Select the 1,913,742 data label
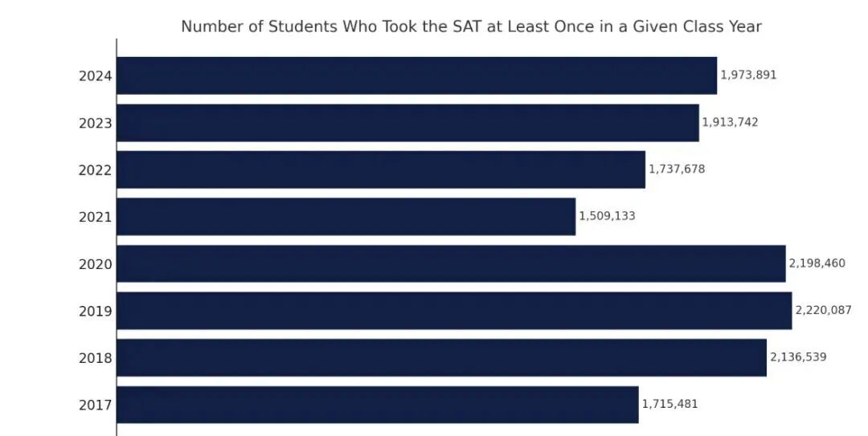The width and height of the screenshot is (868, 436). [x=730, y=122]
